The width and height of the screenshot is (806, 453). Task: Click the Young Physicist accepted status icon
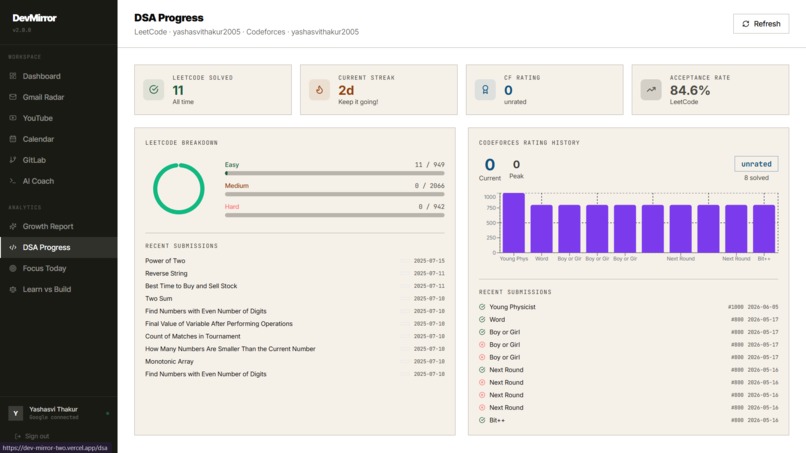tap(482, 307)
